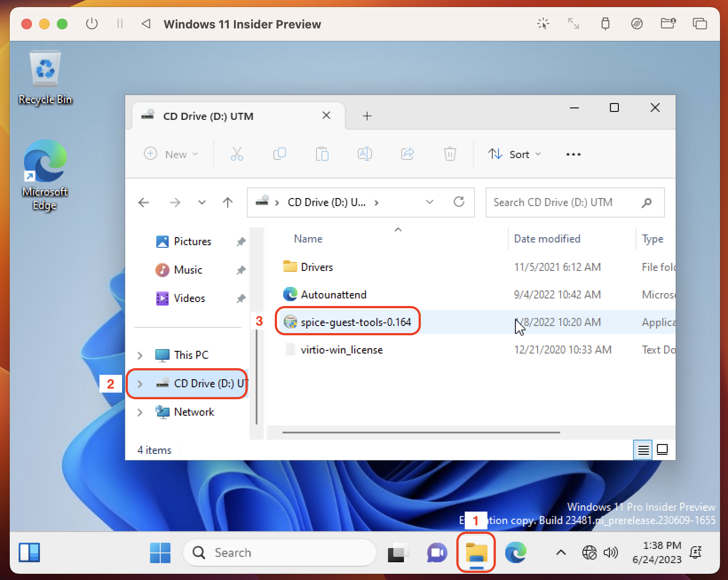The height and width of the screenshot is (580, 728).
Task: Click the taskbar Search box
Action: click(280, 553)
